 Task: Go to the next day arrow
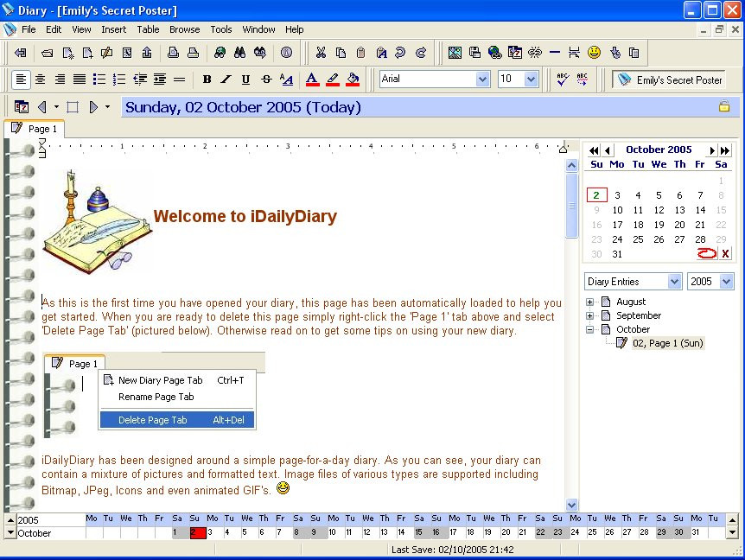click(93, 107)
